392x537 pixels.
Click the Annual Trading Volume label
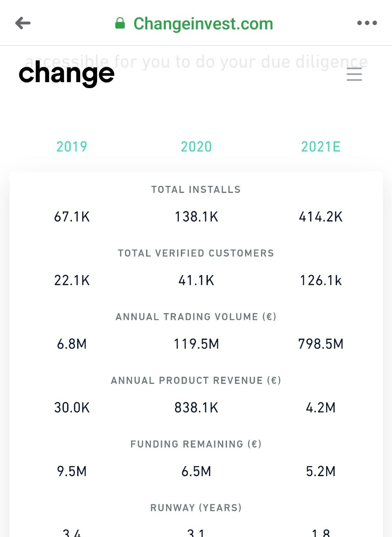click(196, 317)
